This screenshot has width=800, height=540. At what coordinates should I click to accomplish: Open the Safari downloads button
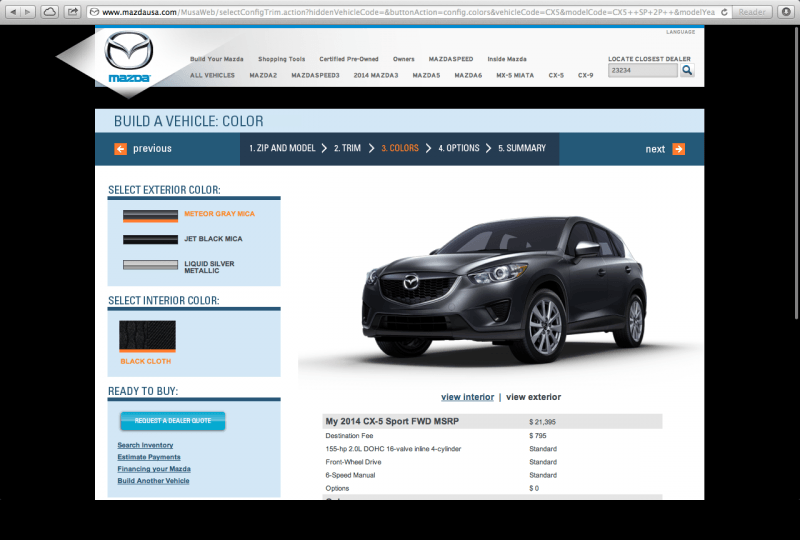[x=786, y=11]
